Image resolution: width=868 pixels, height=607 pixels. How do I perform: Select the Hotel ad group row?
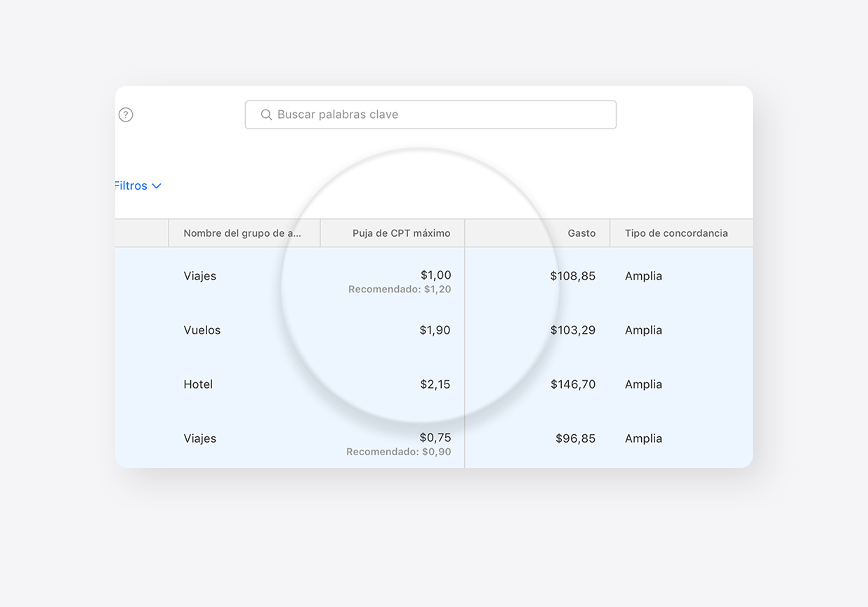198,384
